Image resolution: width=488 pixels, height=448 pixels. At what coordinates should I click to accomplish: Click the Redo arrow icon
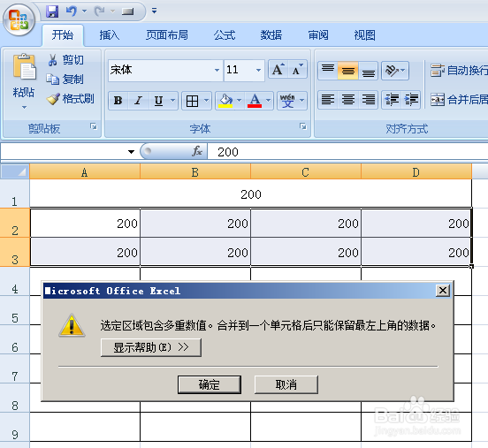pos(100,11)
